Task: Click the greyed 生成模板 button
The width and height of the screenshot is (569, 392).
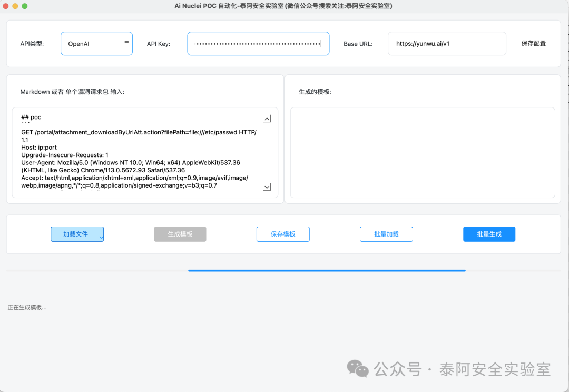Action: coord(180,234)
